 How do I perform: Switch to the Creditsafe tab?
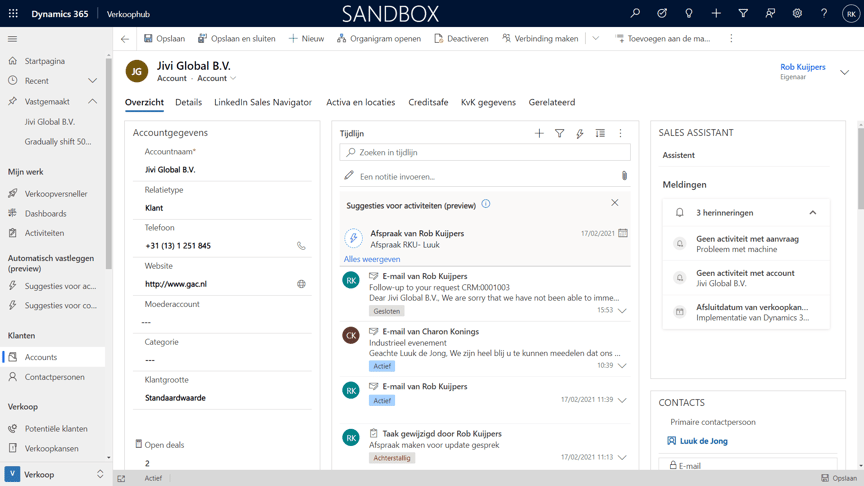[x=428, y=102]
